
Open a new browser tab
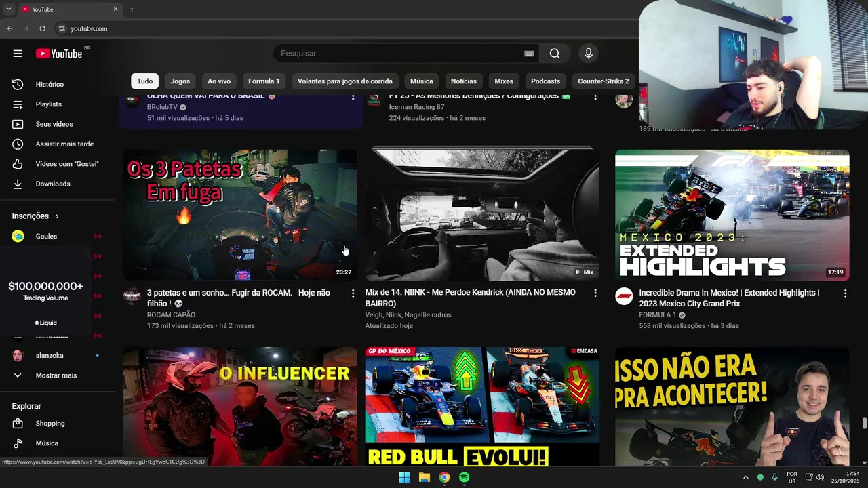pyautogui.click(x=132, y=9)
